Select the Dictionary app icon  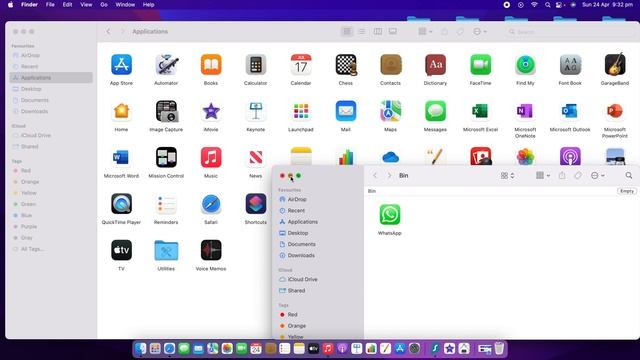coord(436,64)
